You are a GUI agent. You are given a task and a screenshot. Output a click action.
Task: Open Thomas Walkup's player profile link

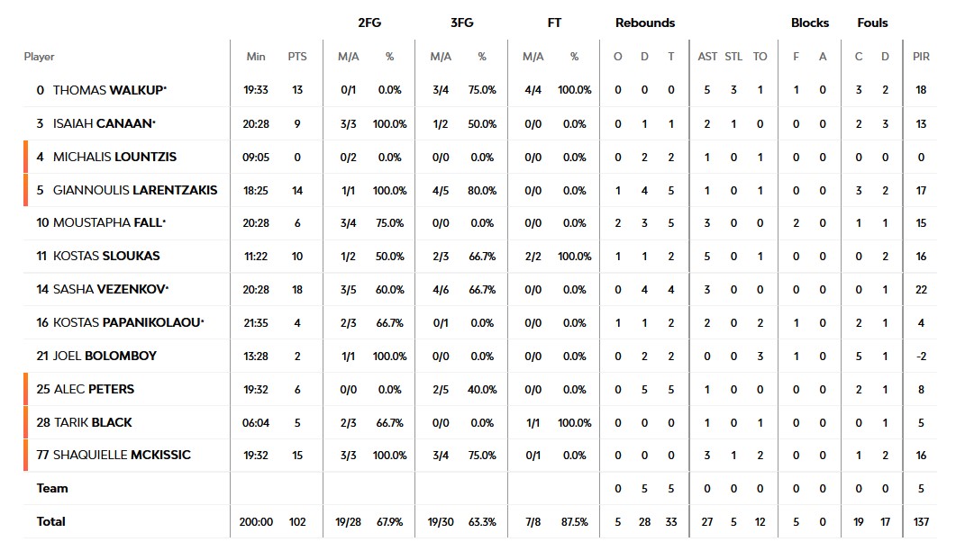point(109,90)
